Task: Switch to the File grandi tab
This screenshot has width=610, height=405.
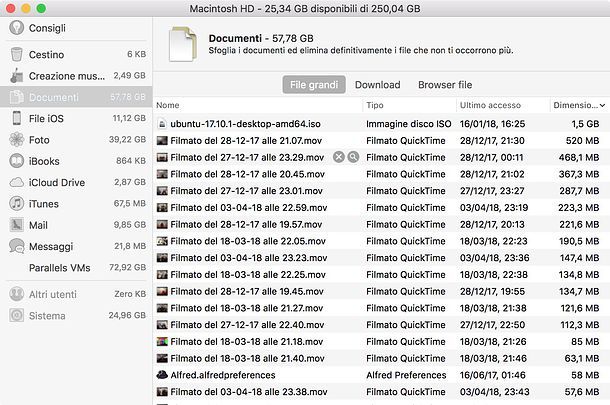Action: (x=314, y=84)
